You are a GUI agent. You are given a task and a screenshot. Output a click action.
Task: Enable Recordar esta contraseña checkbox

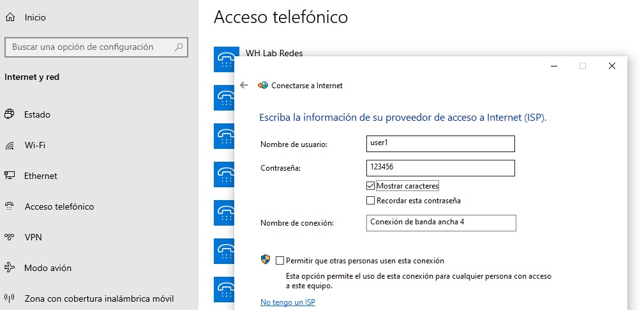[x=371, y=201]
